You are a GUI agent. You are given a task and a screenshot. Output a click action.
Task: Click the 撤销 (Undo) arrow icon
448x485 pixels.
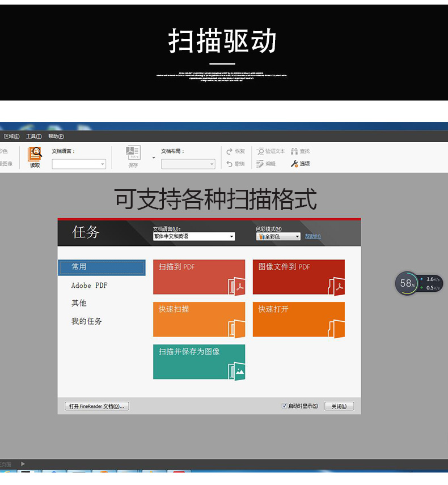pyautogui.click(x=229, y=164)
